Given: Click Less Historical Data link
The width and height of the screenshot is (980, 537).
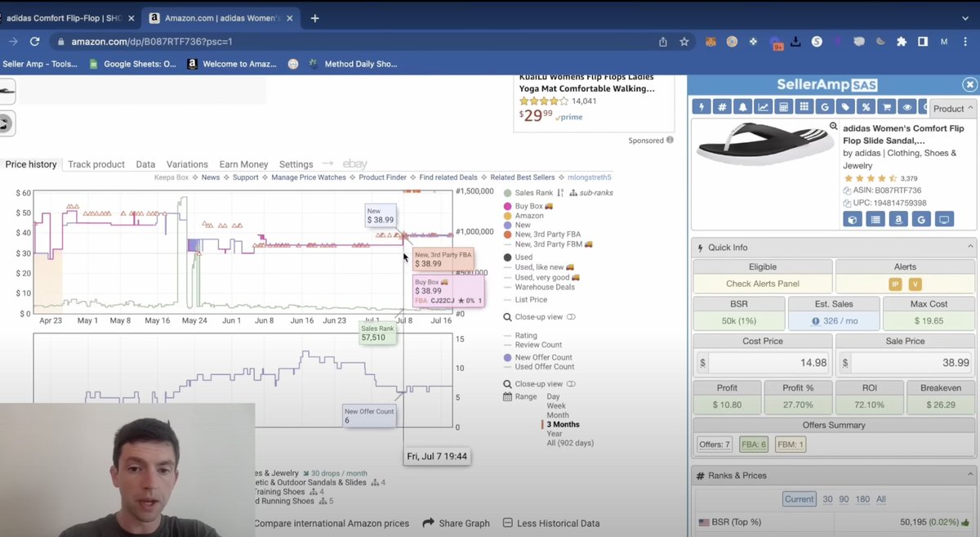Looking at the screenshot, I should (x=551, y=523).
